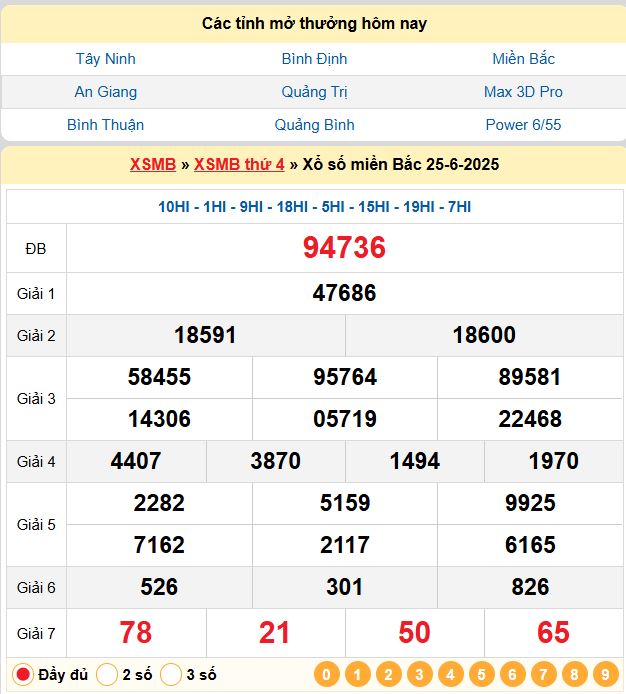The image size is (626, 694).
Task: Click the ticket codes row 10HI - 1HI
Action: [314, 207]
